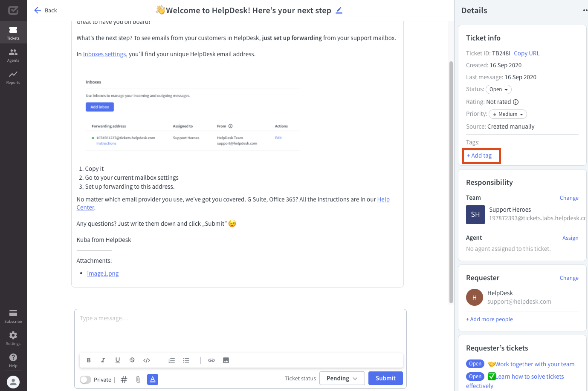
Task: Assign an agent to ticket
Action: (571, 238)
